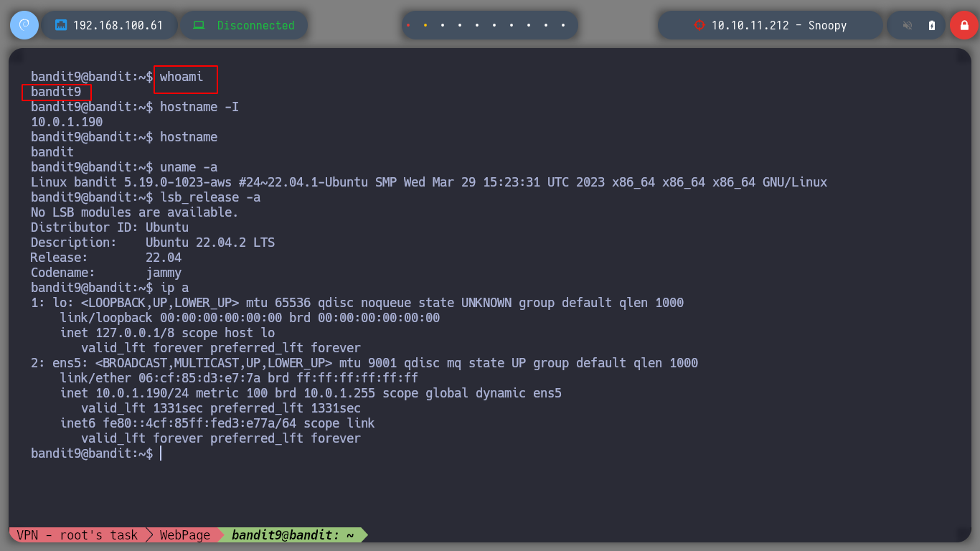
Task: Click "No LSB modules are available." line
Action: [x=135, y=212]
